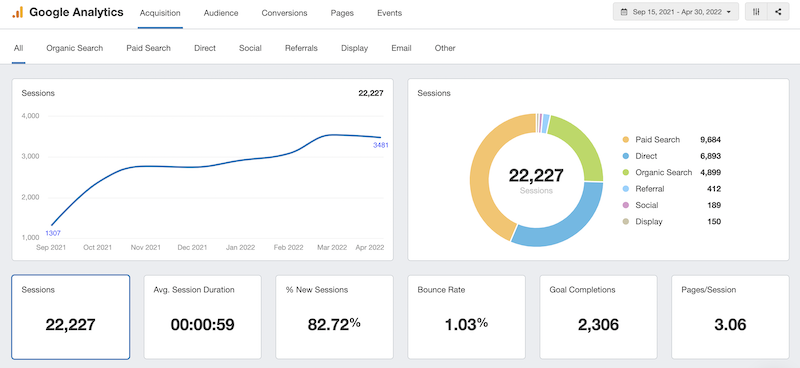Select the Goal Completions card

(598, 317)
